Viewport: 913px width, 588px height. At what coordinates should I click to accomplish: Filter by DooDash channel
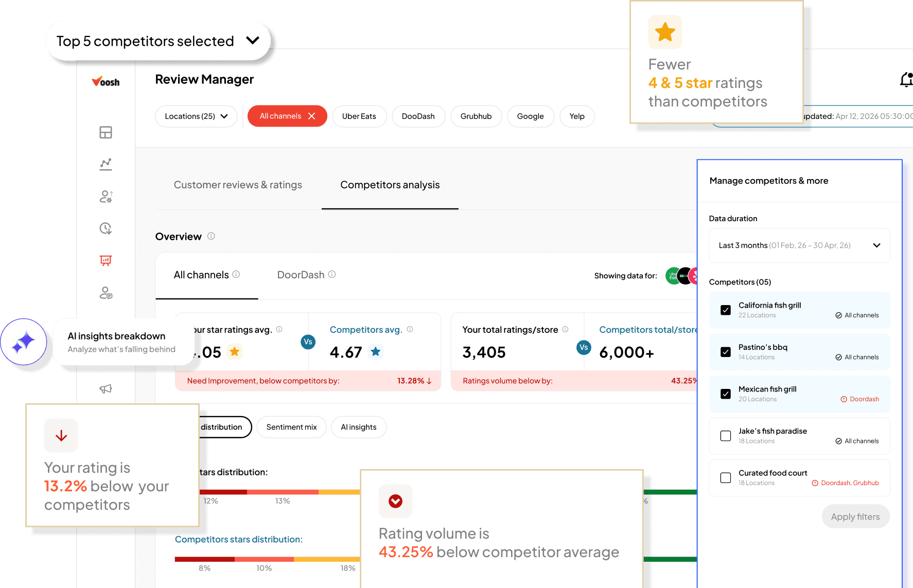pos(418,116)
